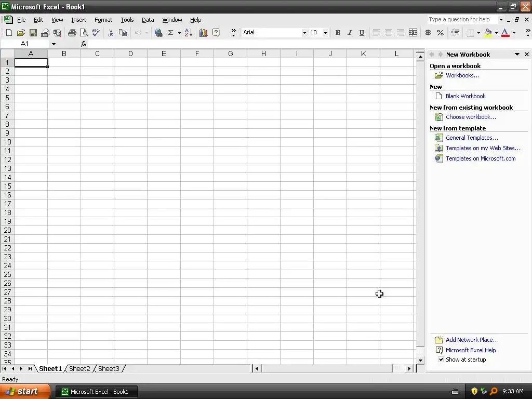
Task: Click the next sheet navigation arrow
Action: tap(21, 368)
